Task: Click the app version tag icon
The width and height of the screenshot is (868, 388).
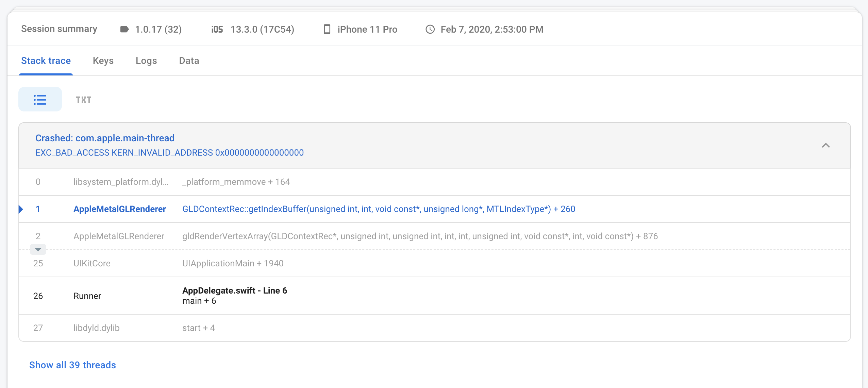Action: (124, 29)
